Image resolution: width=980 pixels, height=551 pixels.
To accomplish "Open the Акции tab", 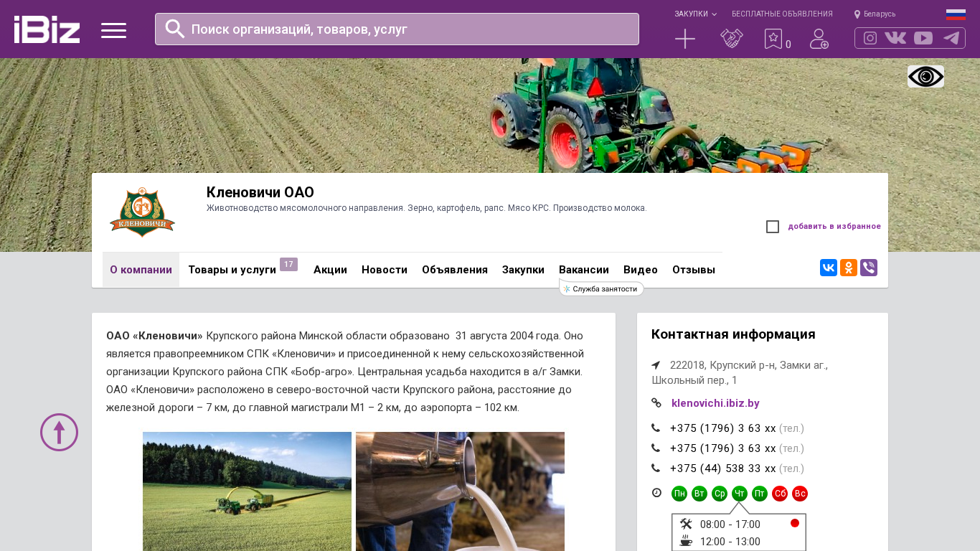I will point(330,270).
